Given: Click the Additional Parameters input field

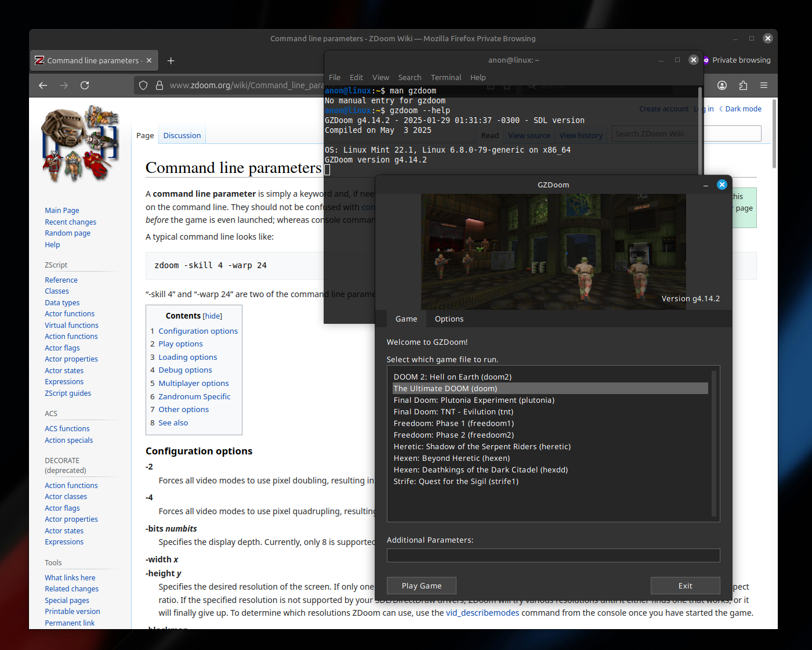Looking at the screenshot, I should point(553,555).
